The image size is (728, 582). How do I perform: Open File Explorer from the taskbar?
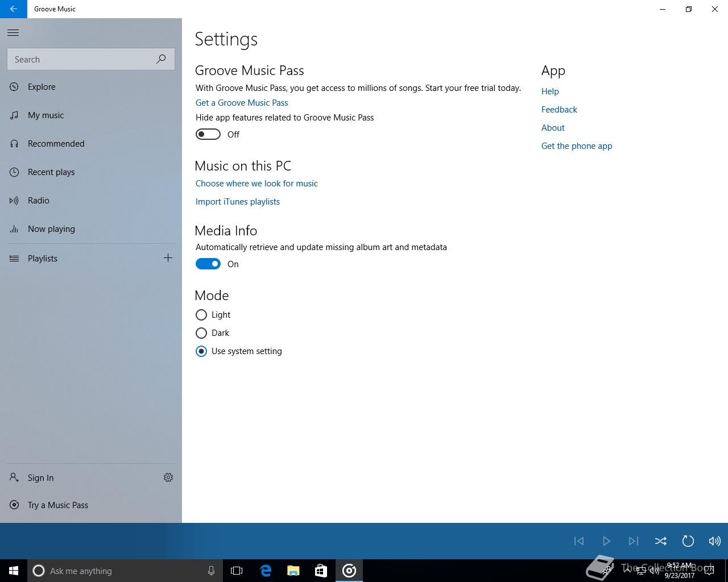(x=293, y=571)
